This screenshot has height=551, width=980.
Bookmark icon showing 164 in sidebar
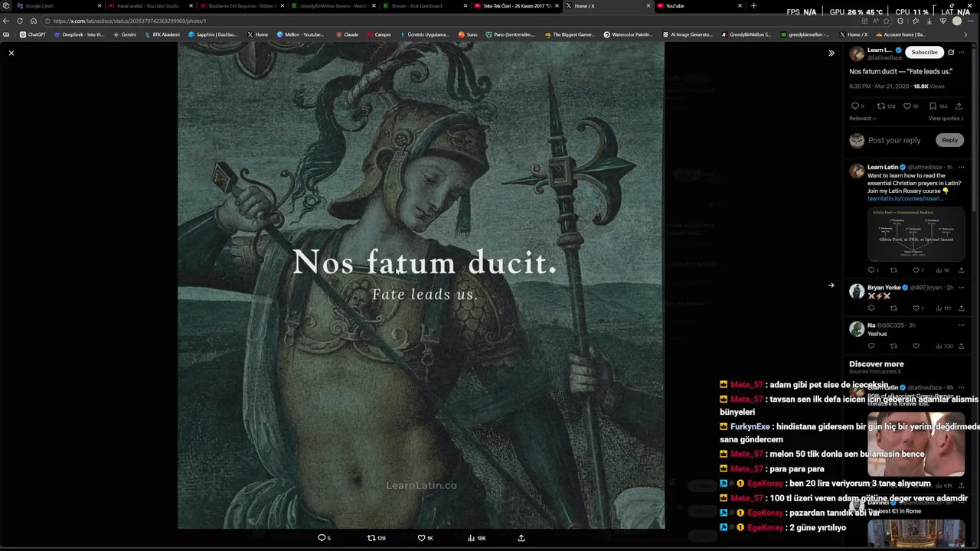point(933,106)
